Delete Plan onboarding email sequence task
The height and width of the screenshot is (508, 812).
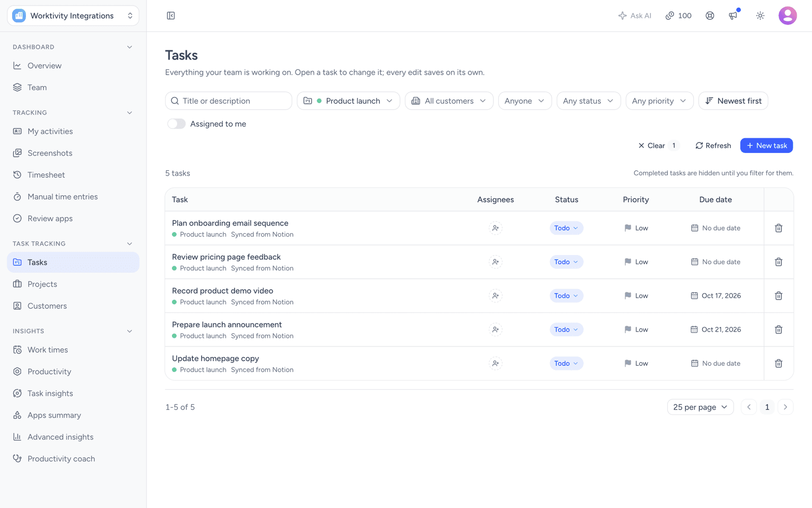tap(779, 228)
